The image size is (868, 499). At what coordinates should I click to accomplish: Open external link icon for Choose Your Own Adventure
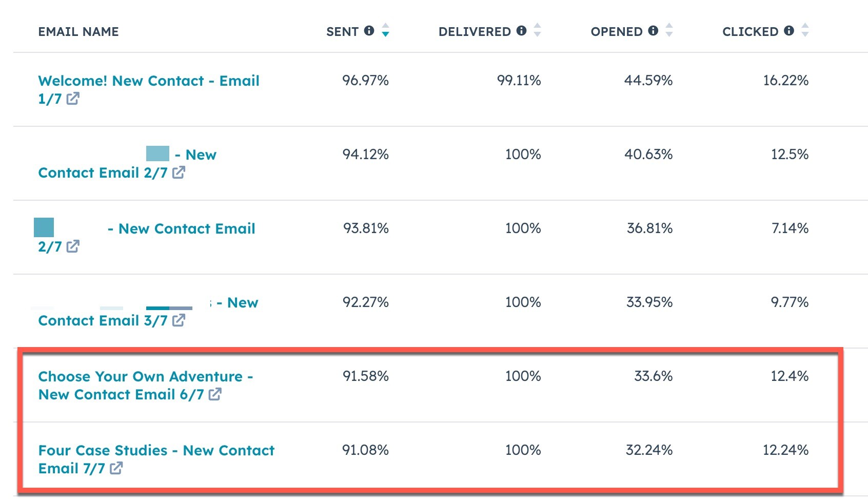[215, 394]
